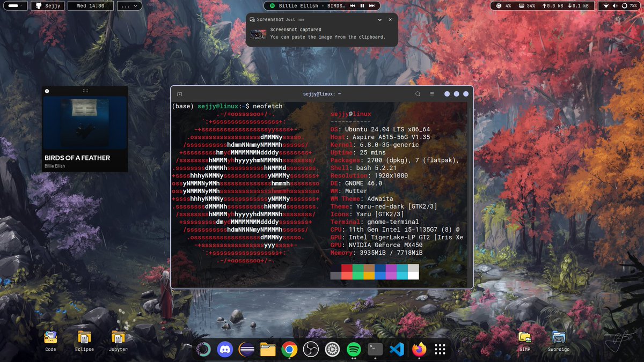Viewport: 644px width, 362px height.
Task: Open the Eclipse desktop folder
Action: 84,341
